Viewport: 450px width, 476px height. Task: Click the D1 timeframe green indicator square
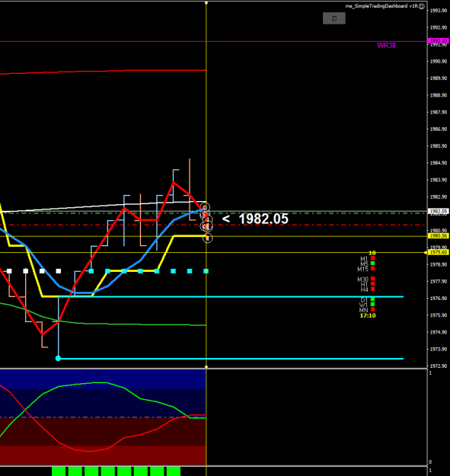pos(372,299)
